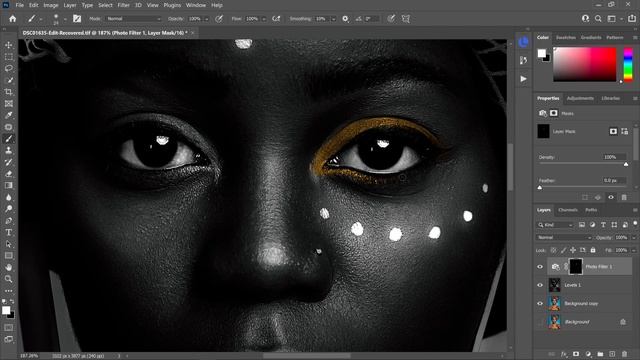The height and width of the screenshot is (360, 640).
Task: Hide the Background copy layer
Action: 540,303
